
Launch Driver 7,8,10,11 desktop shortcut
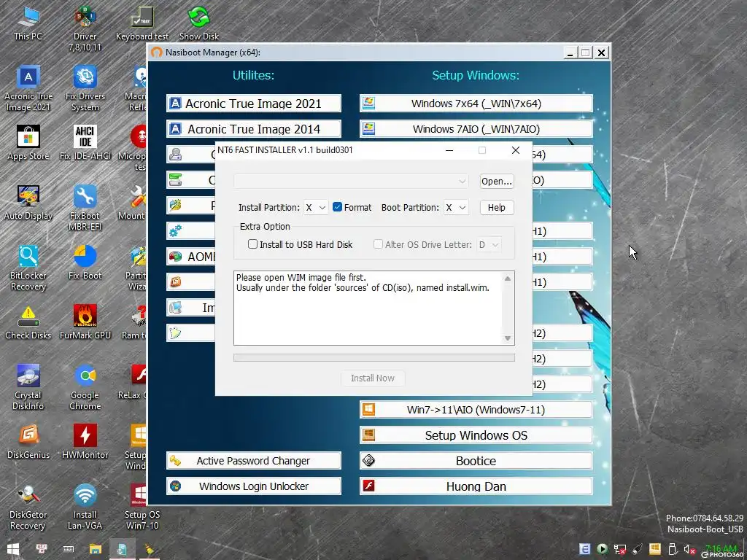point(85,28)
